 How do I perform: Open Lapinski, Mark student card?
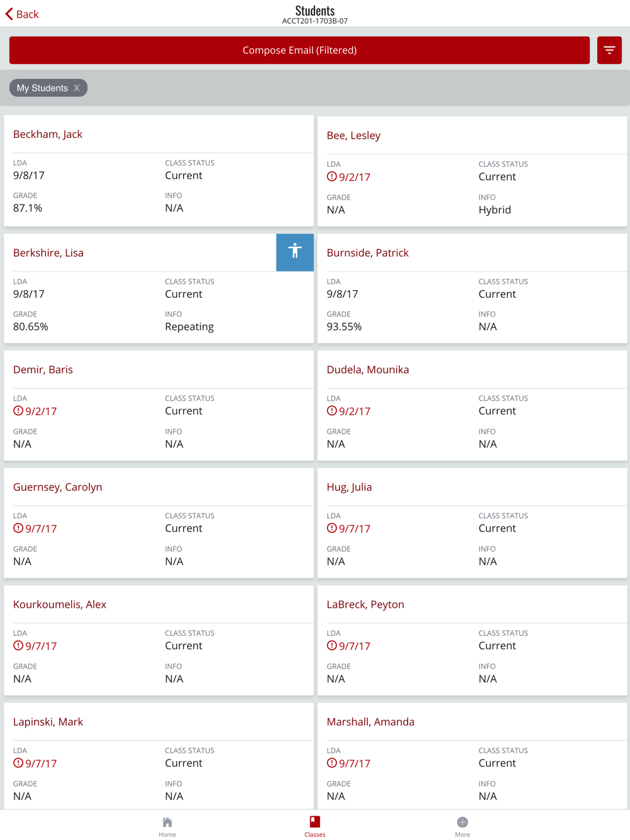click(48, 722)
